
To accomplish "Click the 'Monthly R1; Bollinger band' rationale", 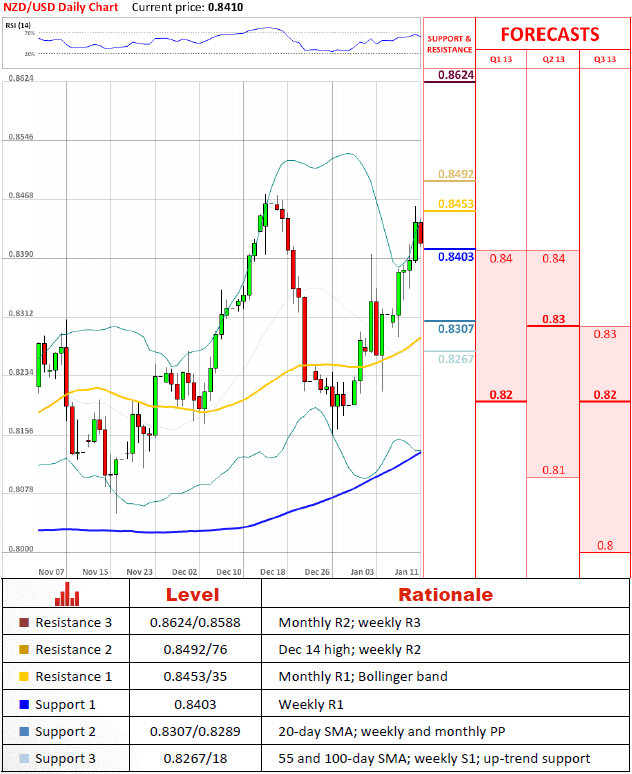I will click(363, 676).
